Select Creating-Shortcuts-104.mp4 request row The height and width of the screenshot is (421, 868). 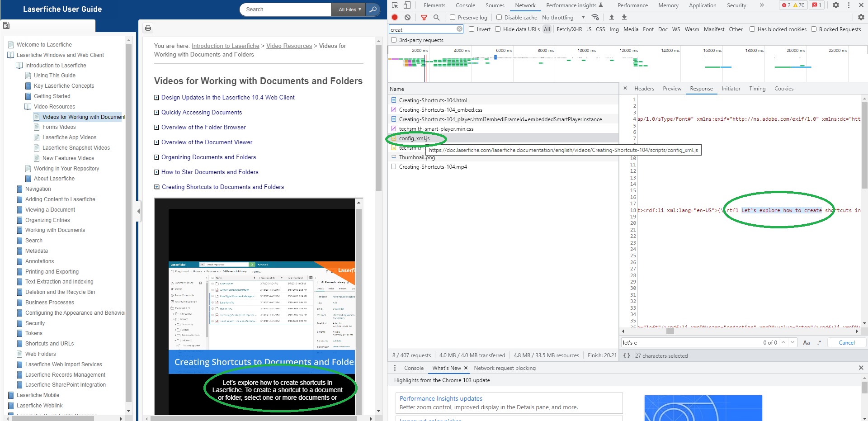coord(503,166)
